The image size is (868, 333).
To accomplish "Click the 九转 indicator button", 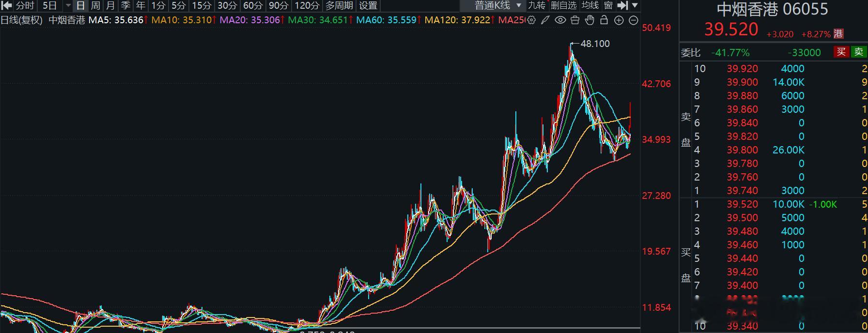I will point(536,5).
